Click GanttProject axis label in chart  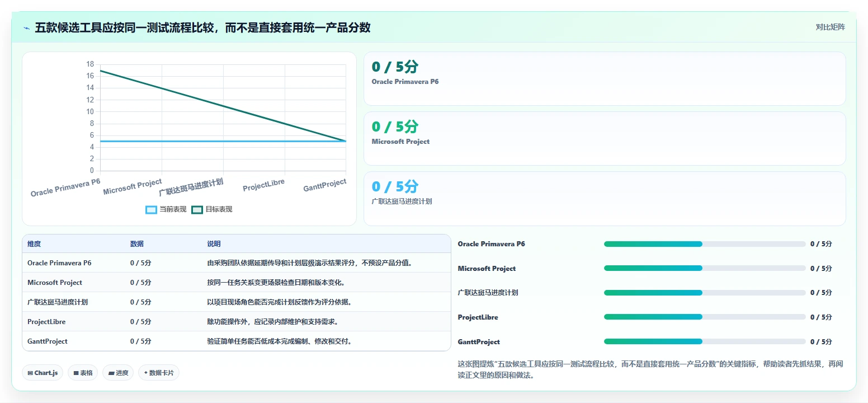tap(325, 185)
